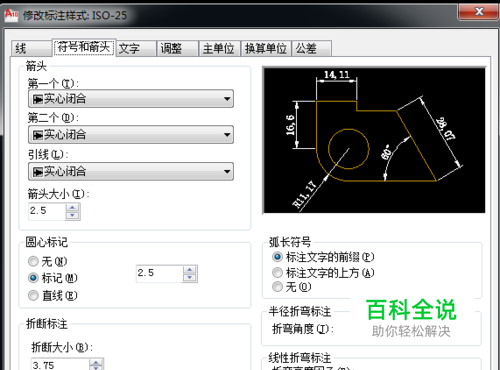Go to the 公差 tab

point(311,49)
